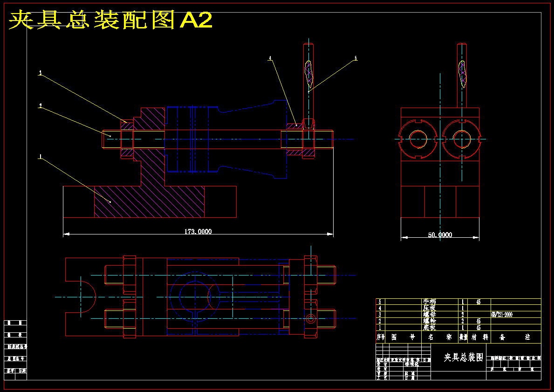Click the 螺母 cell in parts list
This screenshot has width=554, height=392.
[x=429, y=315]
